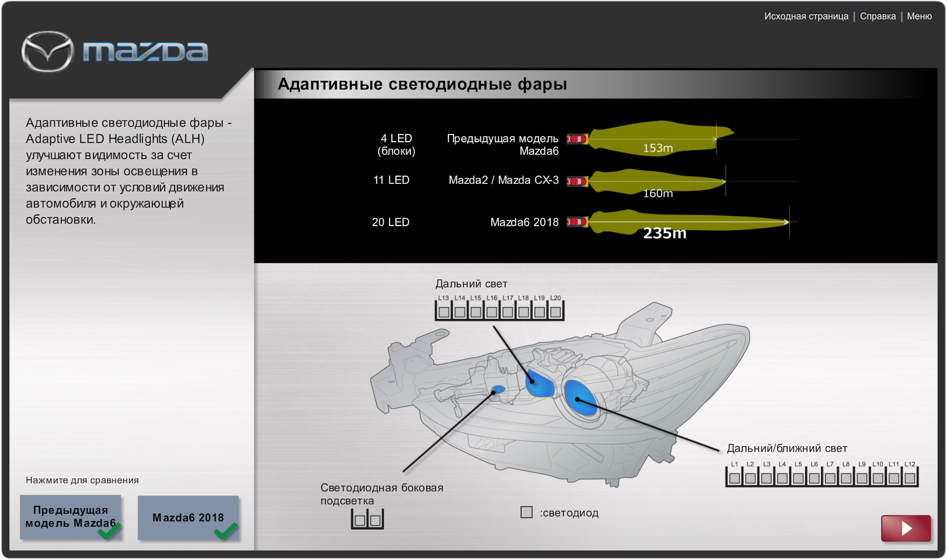Click the 160m beam distance text
Viewport: 947px width, 560px height.
tap(657, 193)
